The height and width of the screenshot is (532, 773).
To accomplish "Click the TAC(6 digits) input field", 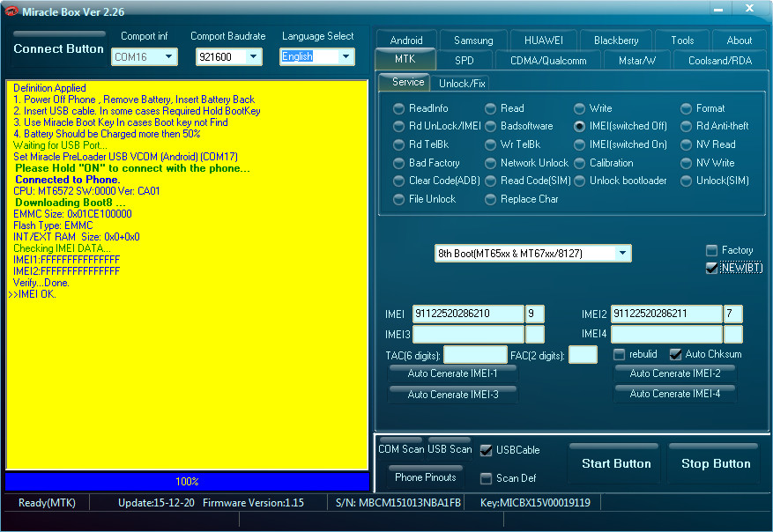I will 475,355.
